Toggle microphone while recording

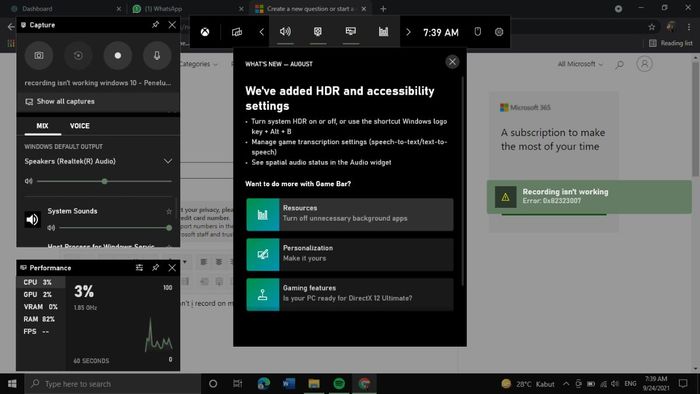click(157, 55)
